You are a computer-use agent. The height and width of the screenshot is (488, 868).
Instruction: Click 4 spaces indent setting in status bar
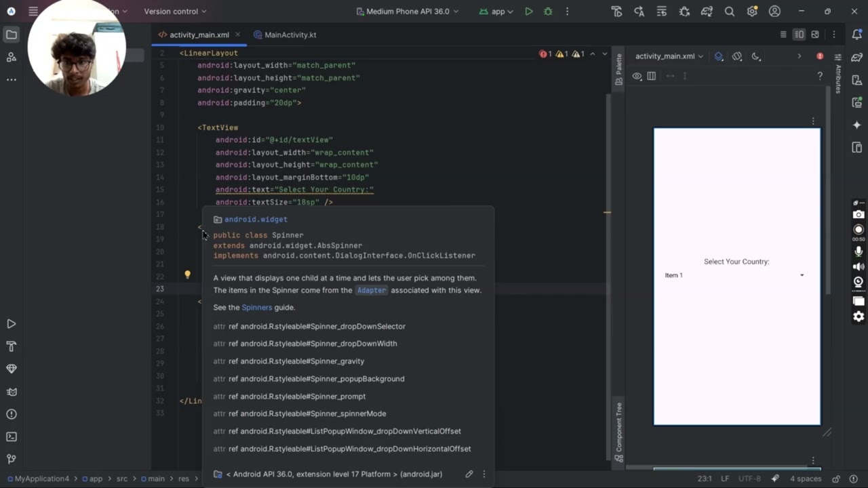805,479
